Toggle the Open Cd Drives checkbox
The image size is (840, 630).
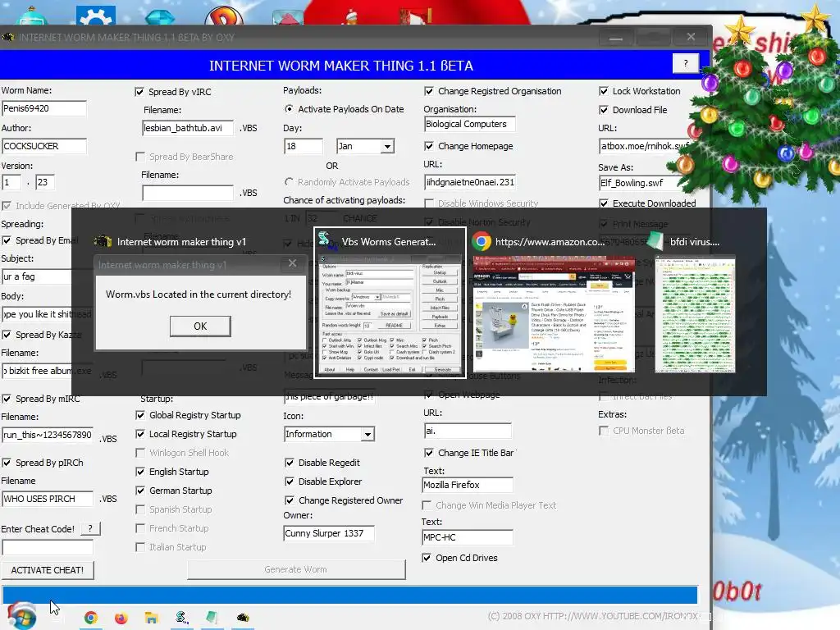click(427, 558)
